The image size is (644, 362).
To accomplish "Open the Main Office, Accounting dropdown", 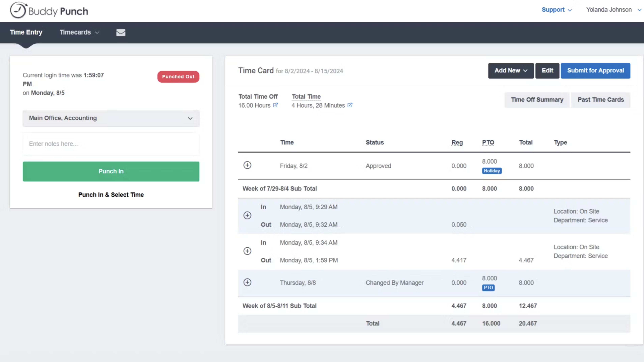I will pyautogui.click(x=111, y=118).
